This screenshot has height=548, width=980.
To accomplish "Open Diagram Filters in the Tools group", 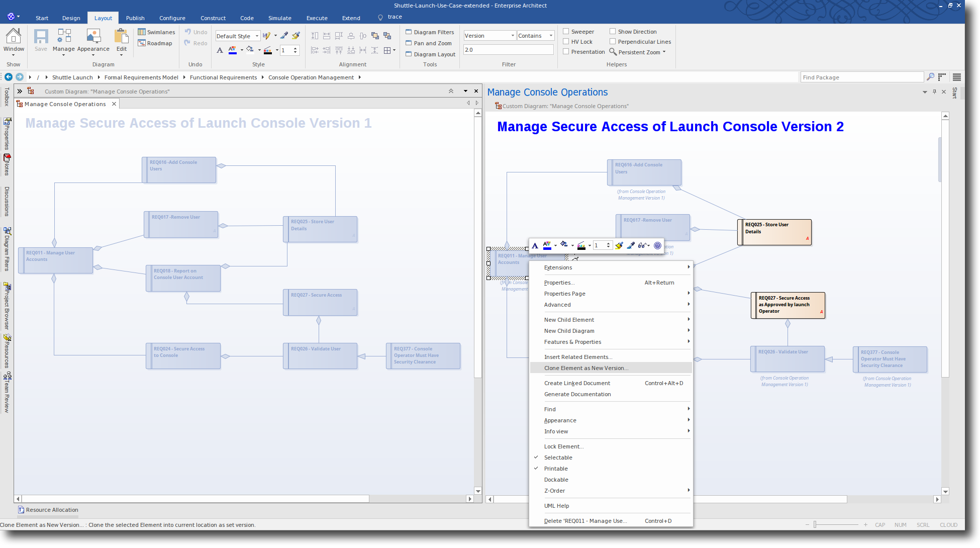I will [430, 32].
